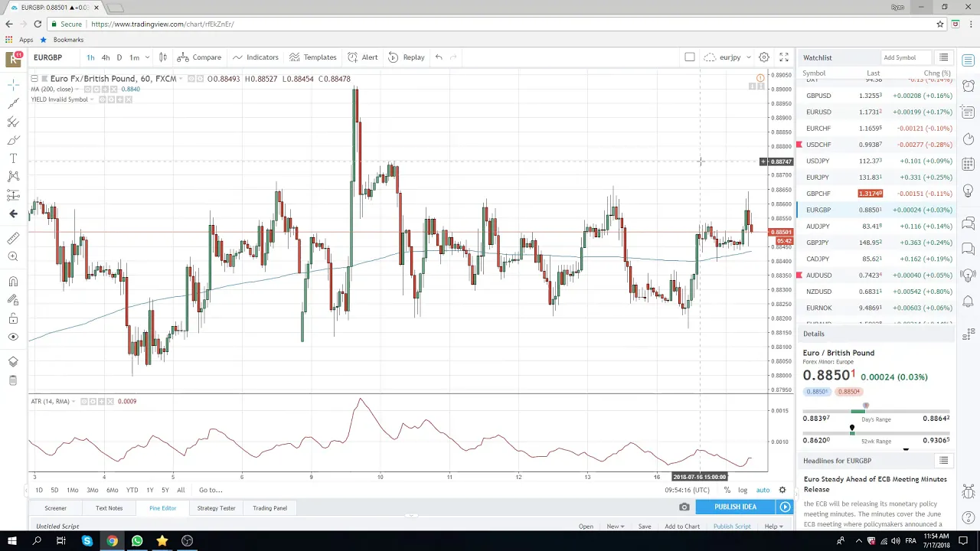Collapse the chart legend toggle box
The width and height of the screenshot is (980, 551).
coord(34,79)
